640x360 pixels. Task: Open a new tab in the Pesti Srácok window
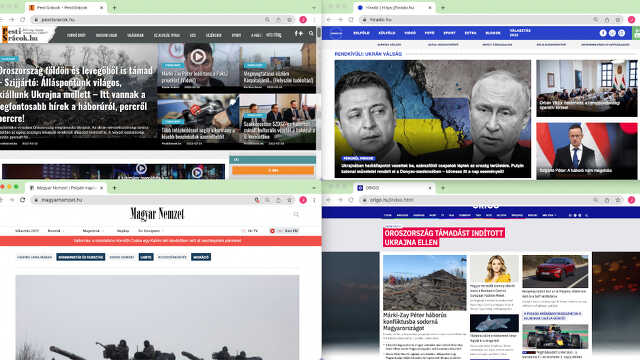(114, 7)
